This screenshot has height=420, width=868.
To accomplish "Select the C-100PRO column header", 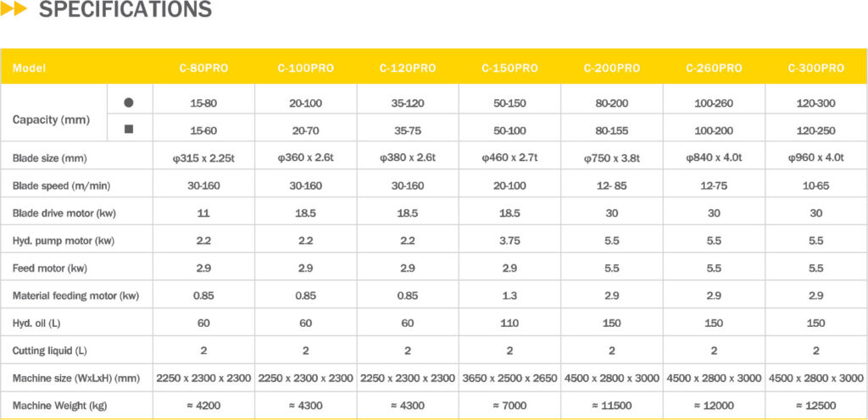I will point(306,69).
